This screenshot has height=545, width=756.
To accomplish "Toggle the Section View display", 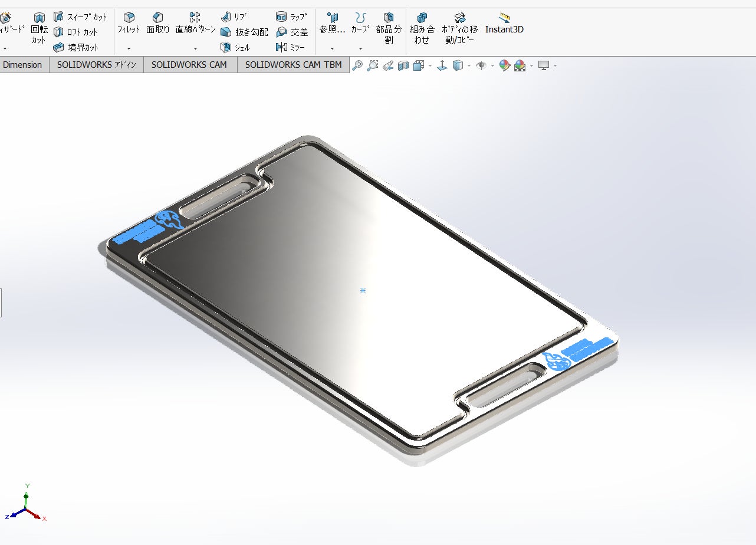I will [x=403, y=65].
